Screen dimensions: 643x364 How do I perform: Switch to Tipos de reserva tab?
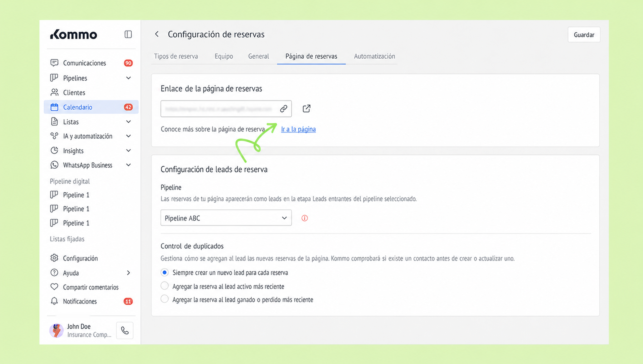click(x=176, y=56)
